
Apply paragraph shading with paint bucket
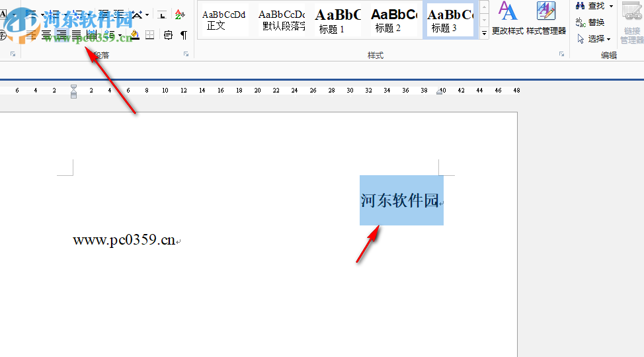(x=135, y=35)
